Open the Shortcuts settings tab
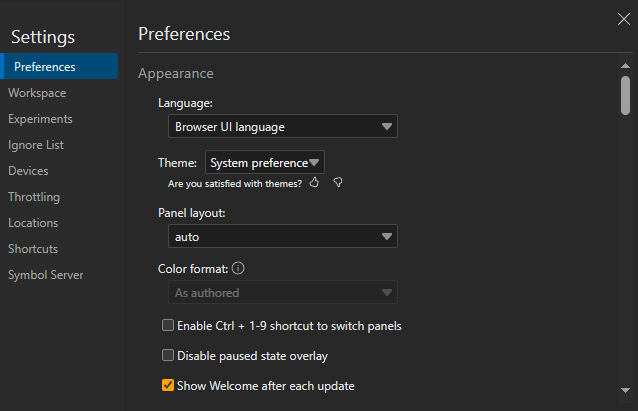 [x=33, y=249]
